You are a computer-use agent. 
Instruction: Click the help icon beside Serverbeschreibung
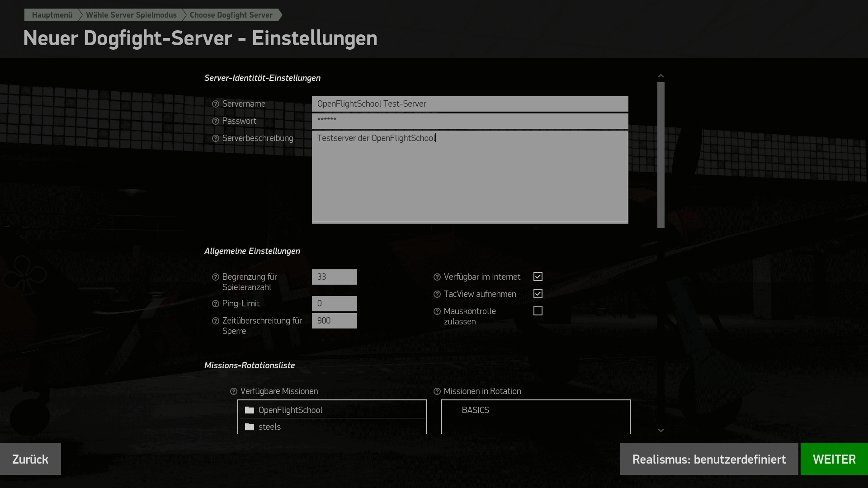[x=216, y=138]
